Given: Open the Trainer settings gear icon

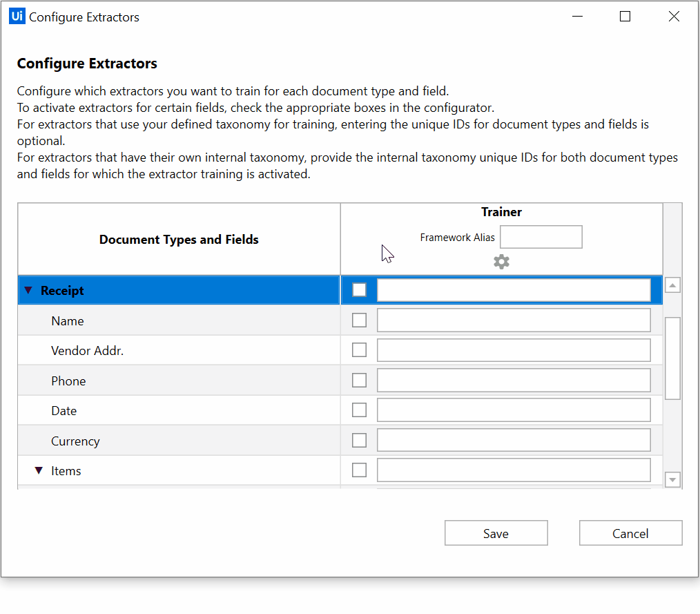Looking at the screenshot, I should 501,262.
